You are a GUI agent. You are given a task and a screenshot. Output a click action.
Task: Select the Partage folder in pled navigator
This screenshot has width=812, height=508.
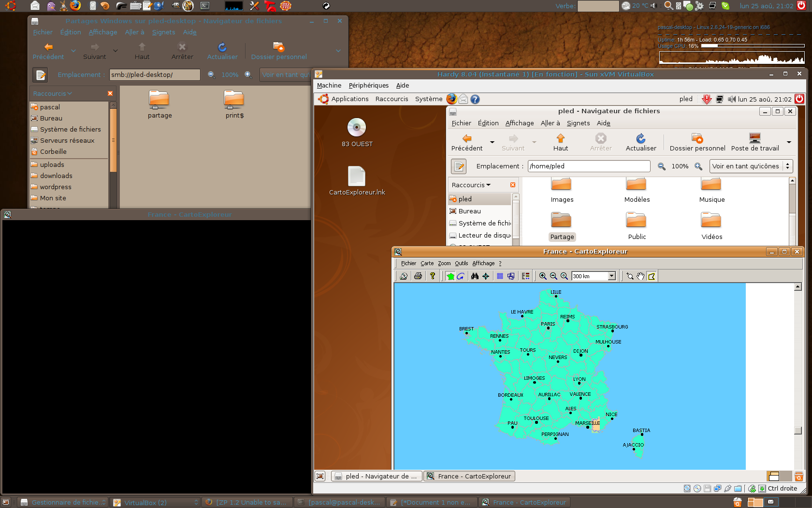[x=562, y=226]
